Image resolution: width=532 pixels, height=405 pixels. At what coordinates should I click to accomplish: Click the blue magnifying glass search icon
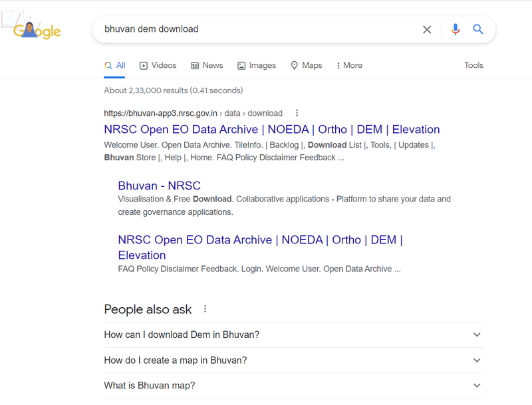click(478, 29)
